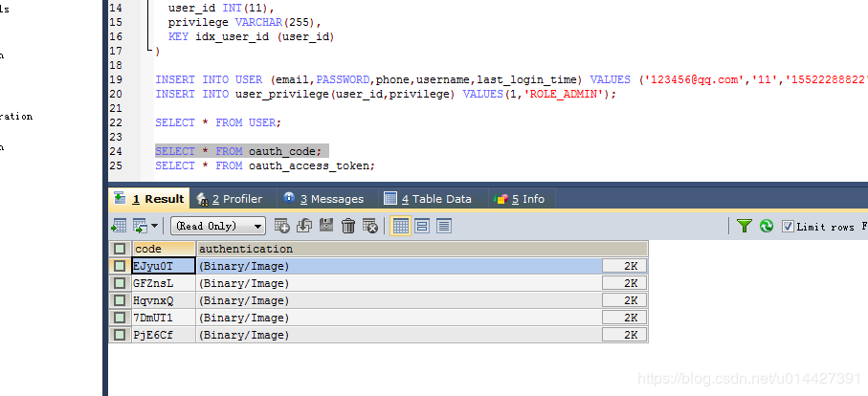Click the INSERT INTO USER statement line
Screen dimensions: 868x396
[x=511, y=79]
